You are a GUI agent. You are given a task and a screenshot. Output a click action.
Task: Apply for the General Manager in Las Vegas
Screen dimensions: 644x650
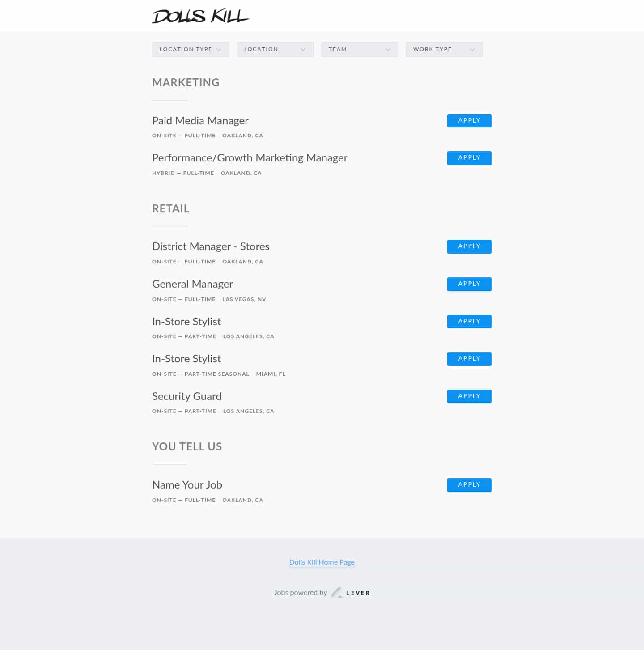[x=469, y=284]
